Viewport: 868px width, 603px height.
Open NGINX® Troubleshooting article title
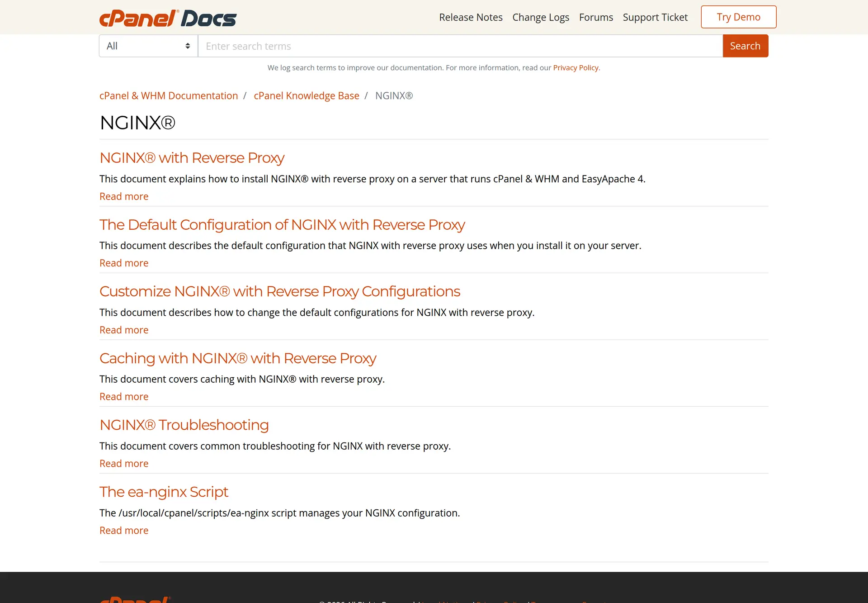click(x=184, y=425)
